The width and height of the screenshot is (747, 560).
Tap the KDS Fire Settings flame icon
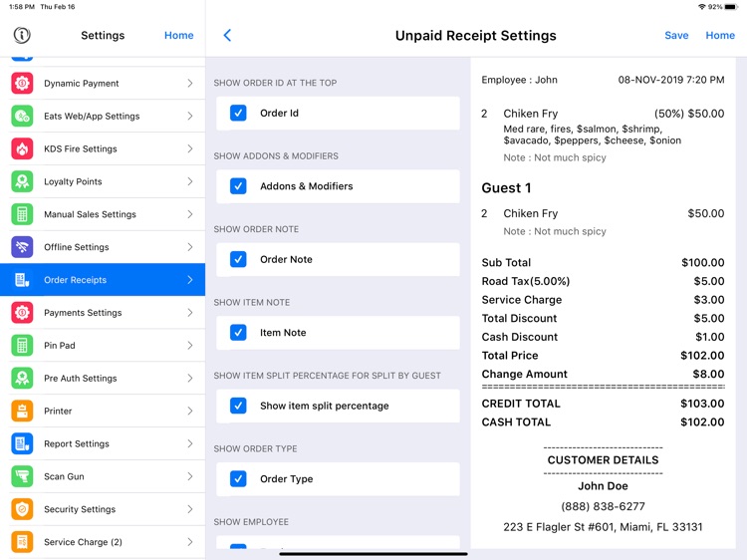coord(22,148)
